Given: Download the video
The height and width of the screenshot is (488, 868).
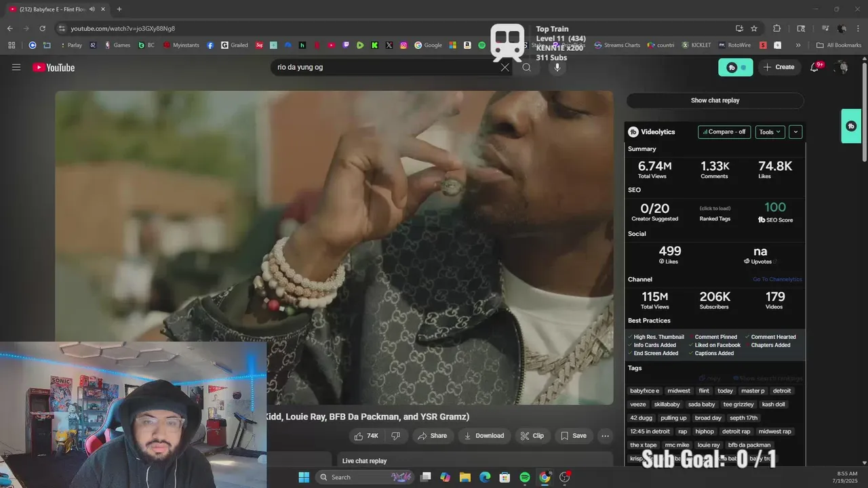Looking at the screenshot, I should point(484,436).
